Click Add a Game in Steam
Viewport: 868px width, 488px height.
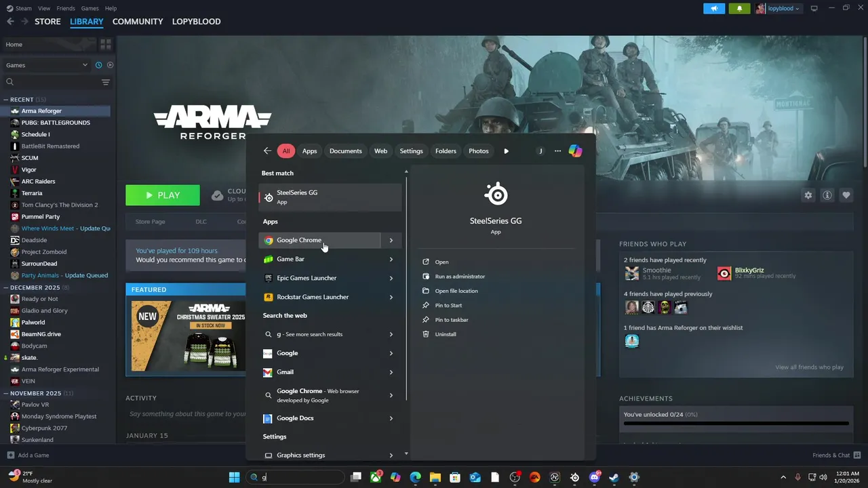tap(28, 455)
